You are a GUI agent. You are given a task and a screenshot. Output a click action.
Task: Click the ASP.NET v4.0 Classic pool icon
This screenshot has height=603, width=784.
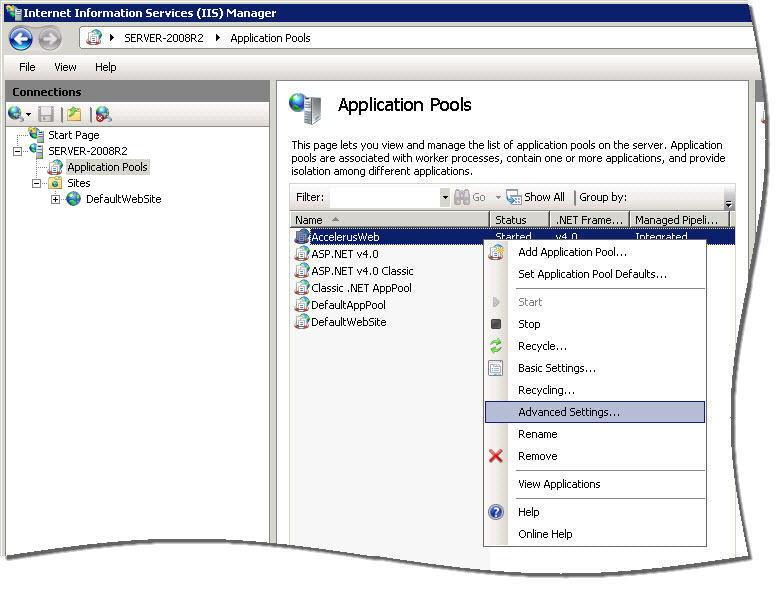click(x=302, y=270)
